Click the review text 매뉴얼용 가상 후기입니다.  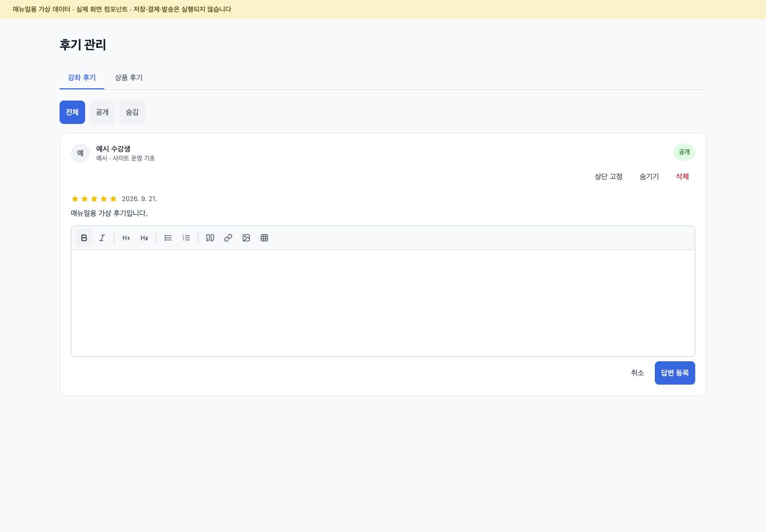click(x=110, y=213)
